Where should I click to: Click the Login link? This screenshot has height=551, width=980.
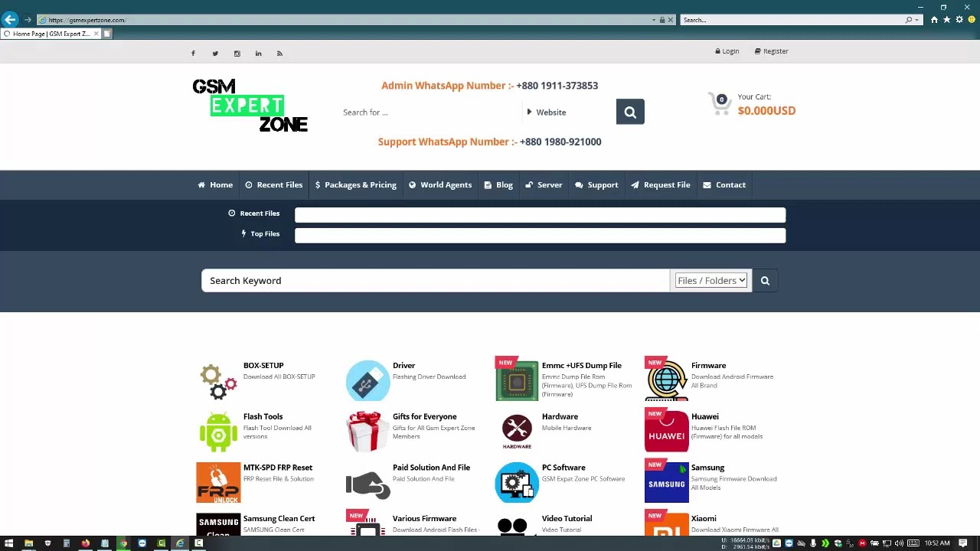pos(727,51)
